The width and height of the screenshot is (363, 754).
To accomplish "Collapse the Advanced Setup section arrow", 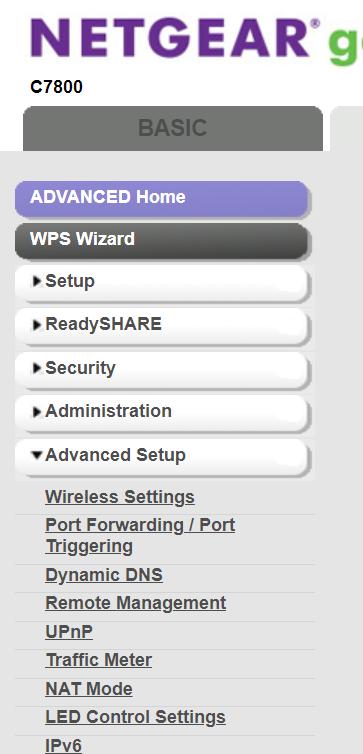I will (x=37, y=455).
